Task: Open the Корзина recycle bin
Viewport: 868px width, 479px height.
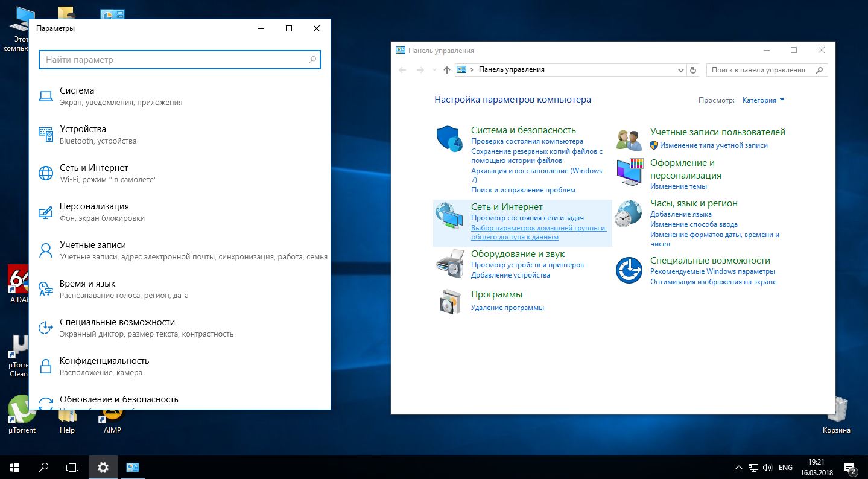Action: (837, 415)
